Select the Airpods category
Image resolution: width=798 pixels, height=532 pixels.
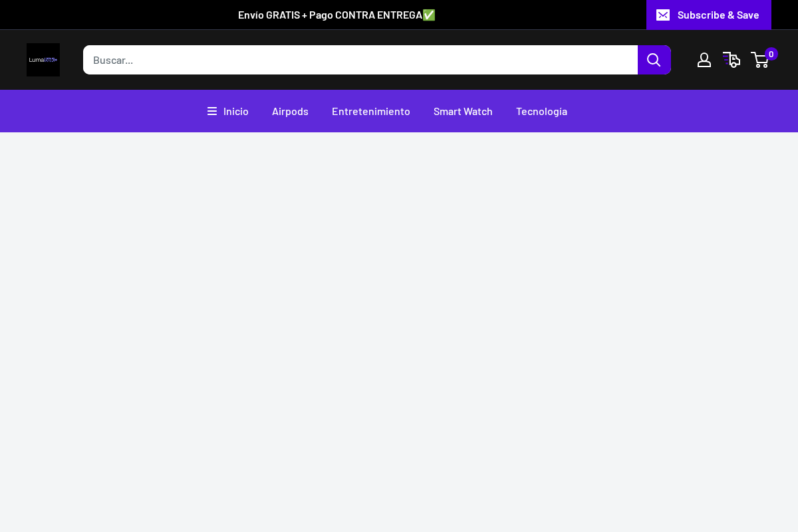tap(290, 111)
